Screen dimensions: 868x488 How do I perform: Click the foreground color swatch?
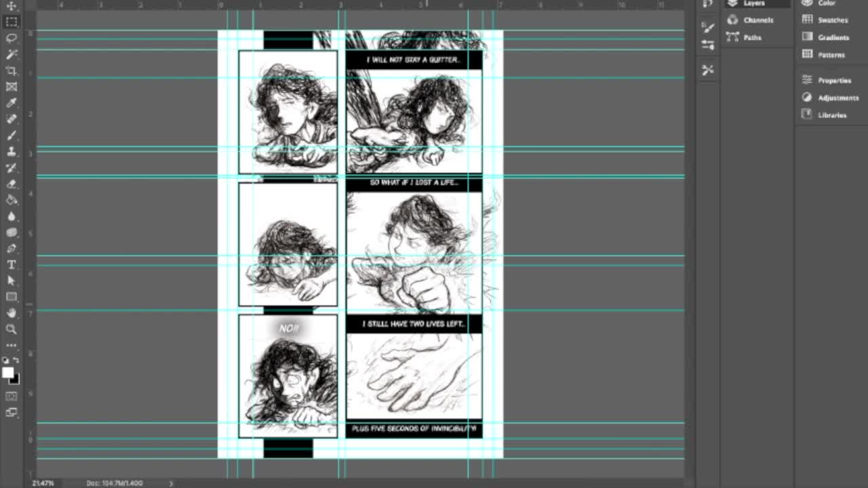pos(7,373)
